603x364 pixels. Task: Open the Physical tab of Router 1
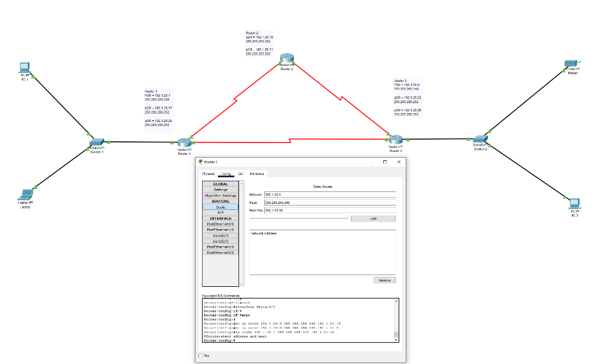pos(207,173)
